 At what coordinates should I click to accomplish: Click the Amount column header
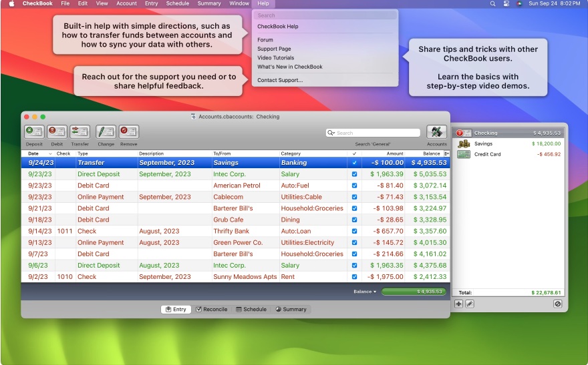[x=384, y=153]
